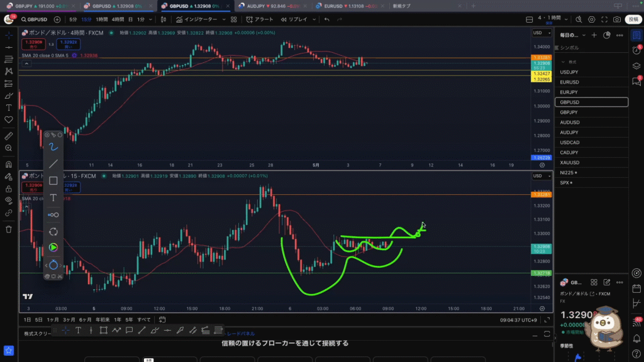Viewport: 644px width, 362px height.
Task: Open watchlist three-dot more menu
Action: pos(619,35)
